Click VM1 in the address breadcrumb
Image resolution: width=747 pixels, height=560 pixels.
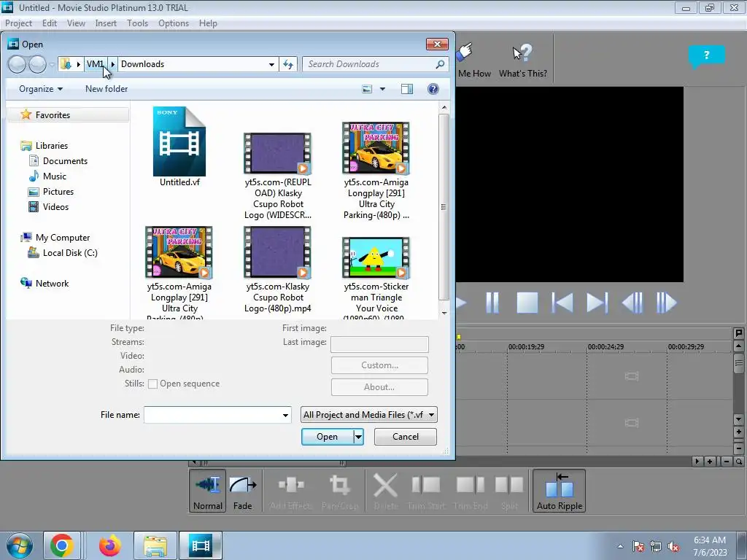pos(96,64)
